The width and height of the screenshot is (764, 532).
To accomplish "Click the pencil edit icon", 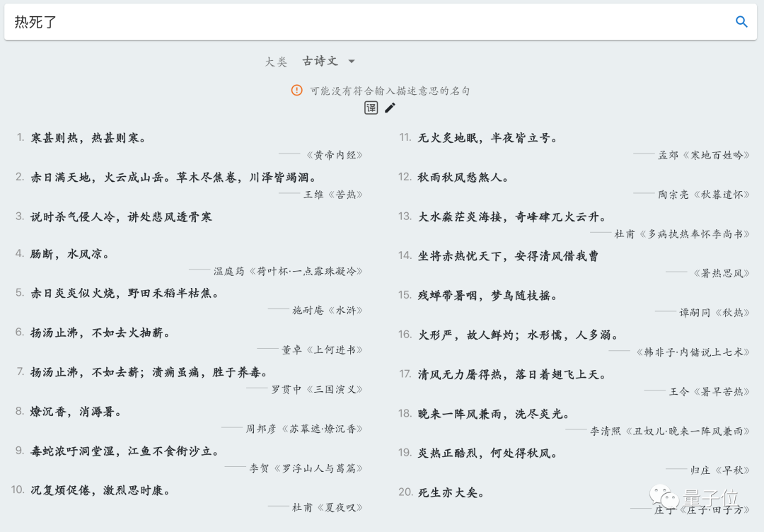I will coord(390,108).
